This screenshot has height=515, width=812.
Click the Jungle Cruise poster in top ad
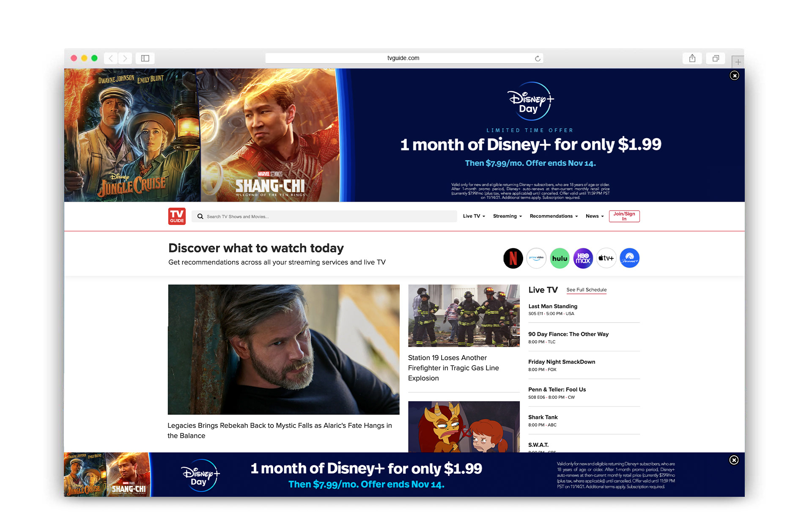click(132, 135)
